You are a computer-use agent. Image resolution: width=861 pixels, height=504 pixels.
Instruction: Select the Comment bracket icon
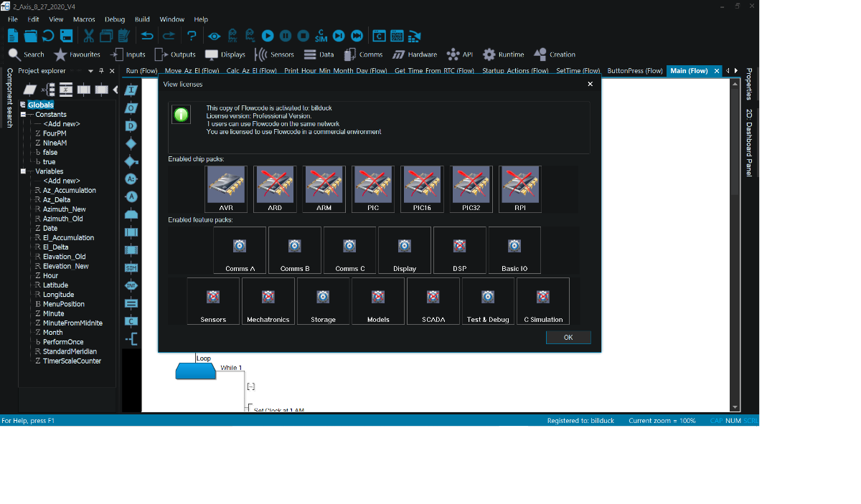(131, 338)
